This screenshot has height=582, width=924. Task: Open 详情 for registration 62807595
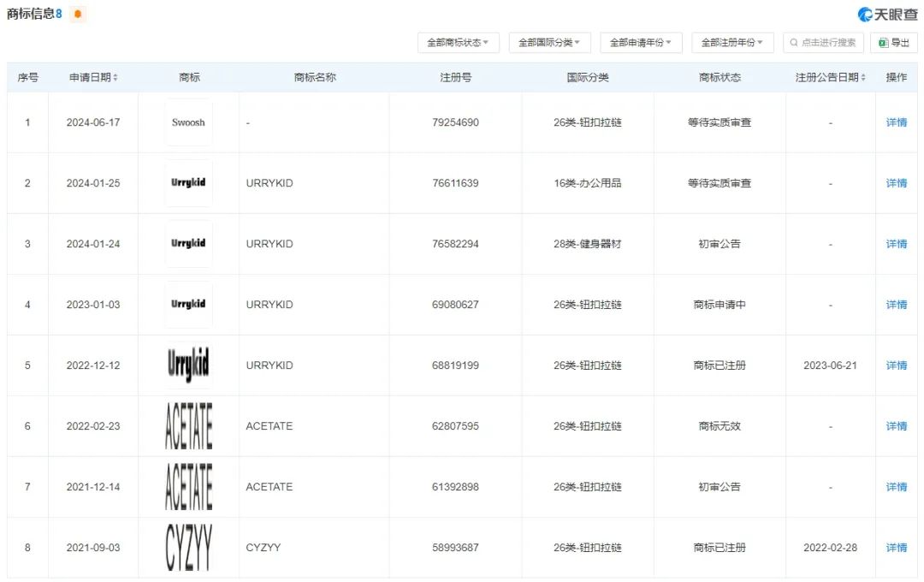coord(897,426)
